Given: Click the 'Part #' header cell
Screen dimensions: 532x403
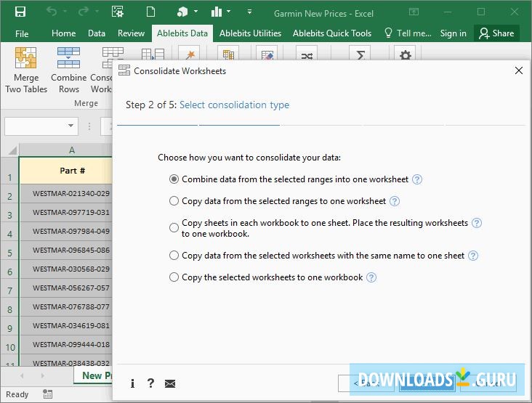Looking at the screenshot, I should point(66,171).
